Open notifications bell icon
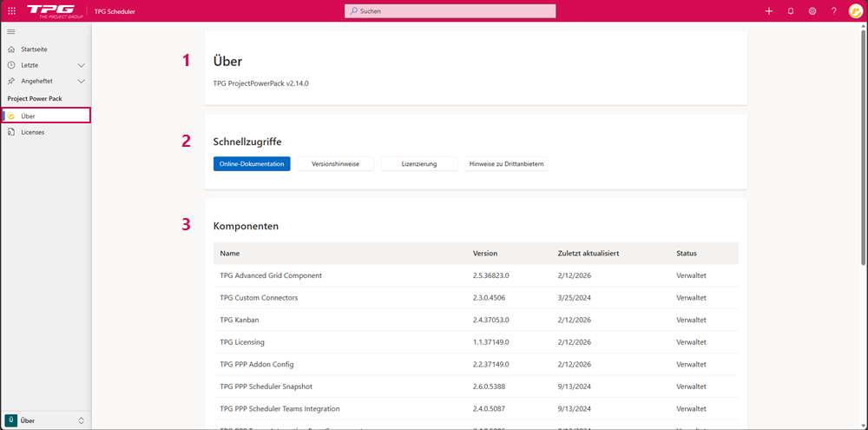Screen dimensions: 868x430 (x=790, y=11)
